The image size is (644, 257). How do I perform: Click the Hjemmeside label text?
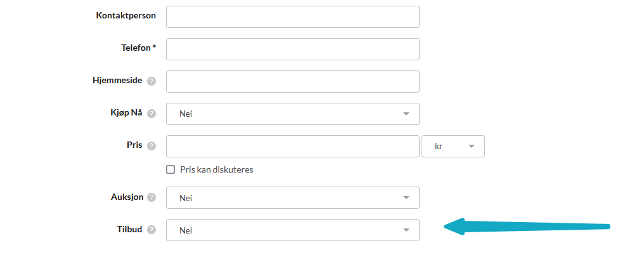click(x=117, y=80)
